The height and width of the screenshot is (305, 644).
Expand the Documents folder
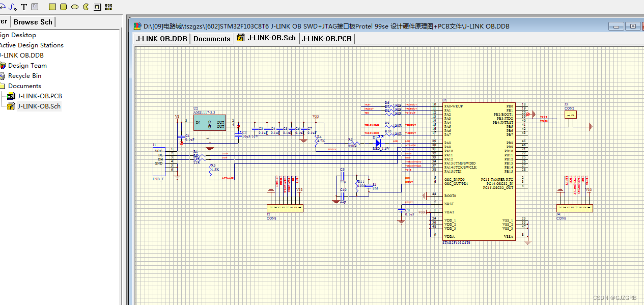(x=24, y=86)
